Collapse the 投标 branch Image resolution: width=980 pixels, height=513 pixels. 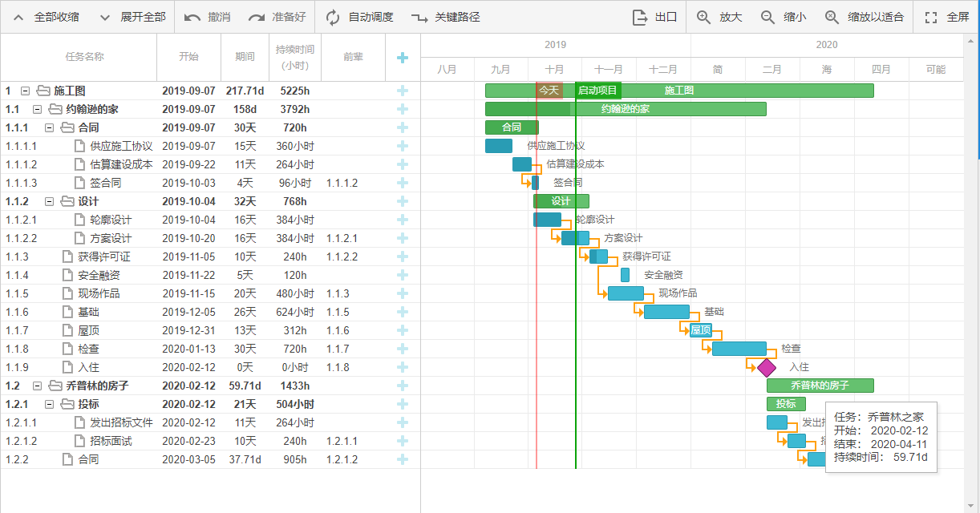click(x=49, y=403)
